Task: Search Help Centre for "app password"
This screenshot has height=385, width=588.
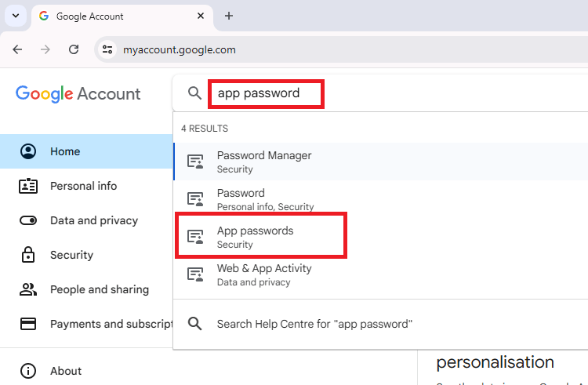Action: 314,324
